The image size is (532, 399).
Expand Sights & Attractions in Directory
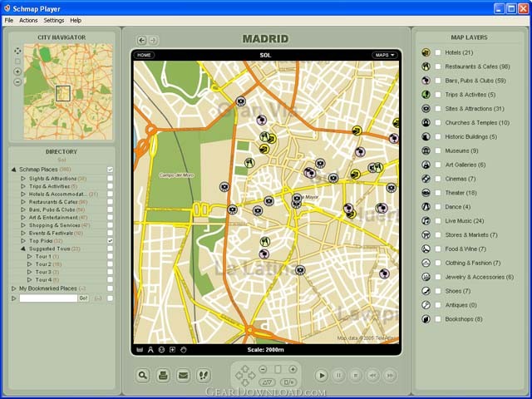pos(23,179)
